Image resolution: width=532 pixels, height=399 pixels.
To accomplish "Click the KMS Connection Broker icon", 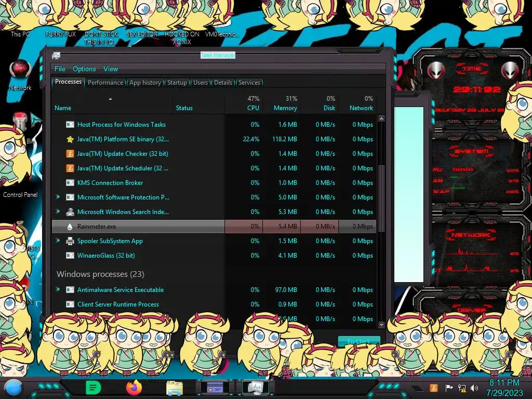I will point(70,183).
